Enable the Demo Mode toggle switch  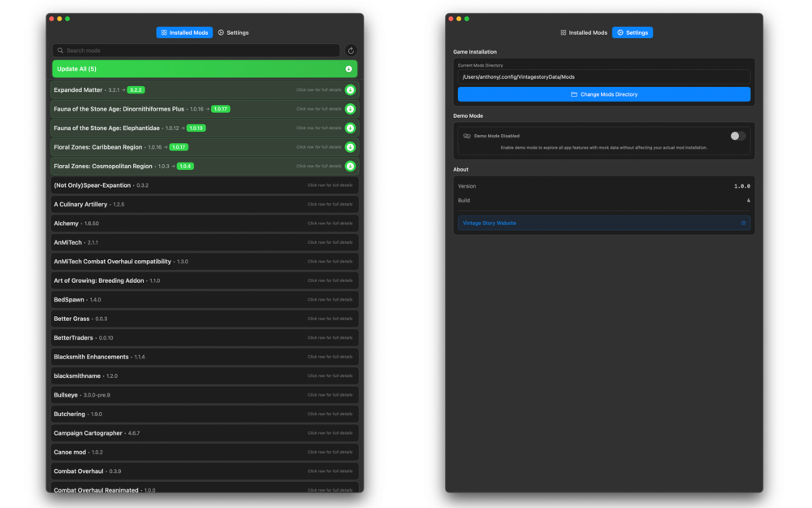click(737, 136)
